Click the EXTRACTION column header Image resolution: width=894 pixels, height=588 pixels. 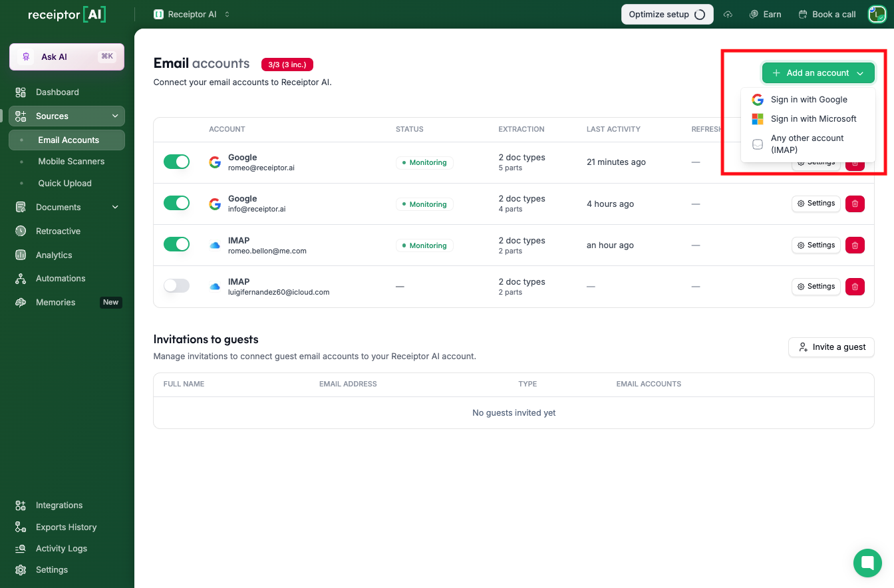[x=521, y=130]
